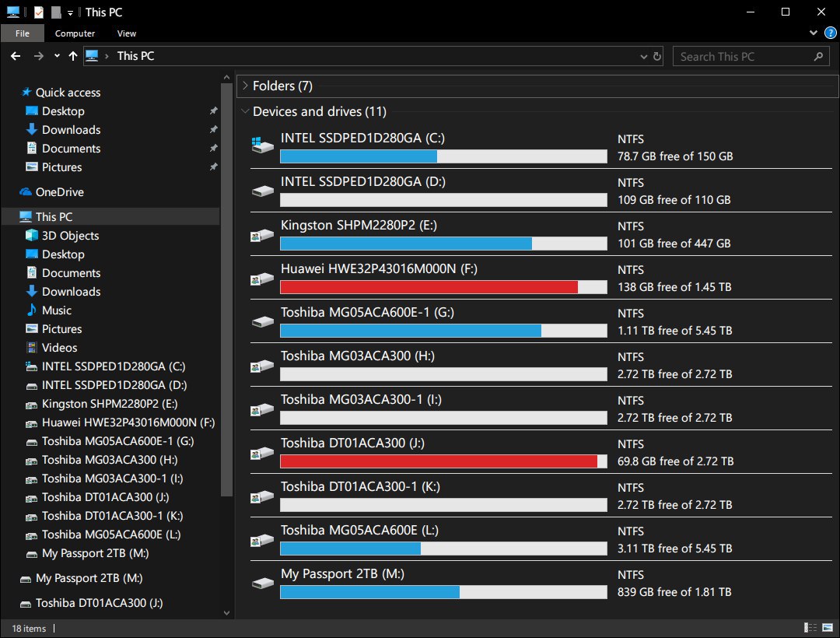Viewport: 840px width, 638px height.
Task: Click the 3D Objects folder icon
Action: [31, 236]
